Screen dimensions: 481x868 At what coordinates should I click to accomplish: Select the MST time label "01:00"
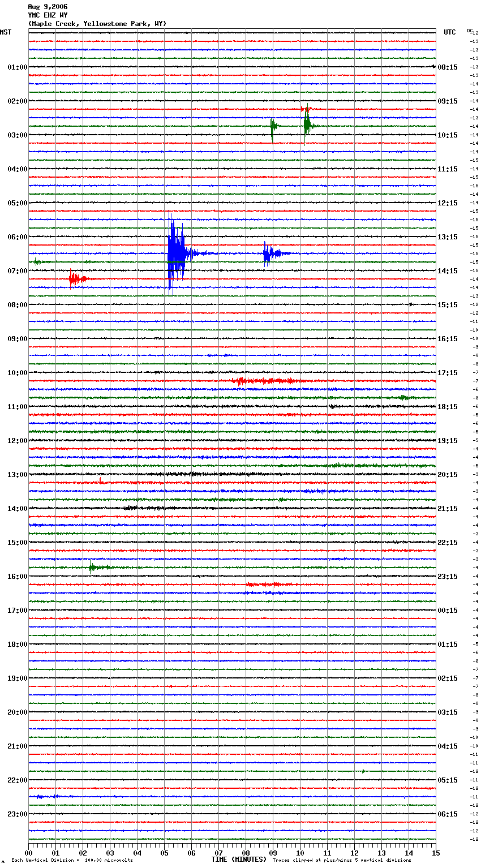18,67
